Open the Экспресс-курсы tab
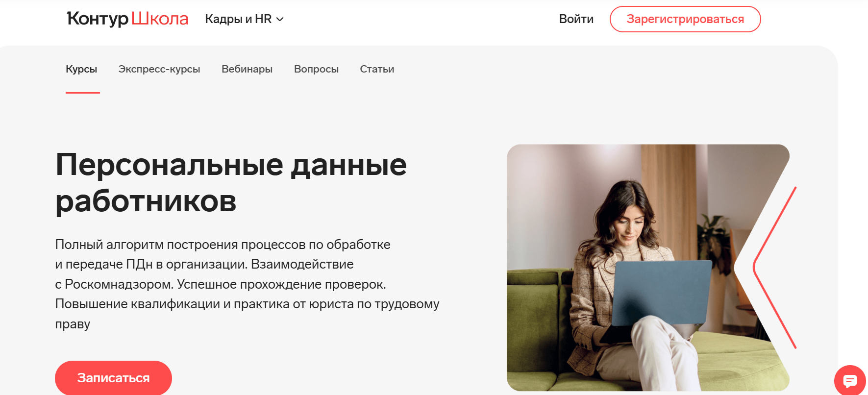Screen dimensions: 868x395 pos(159,69)
